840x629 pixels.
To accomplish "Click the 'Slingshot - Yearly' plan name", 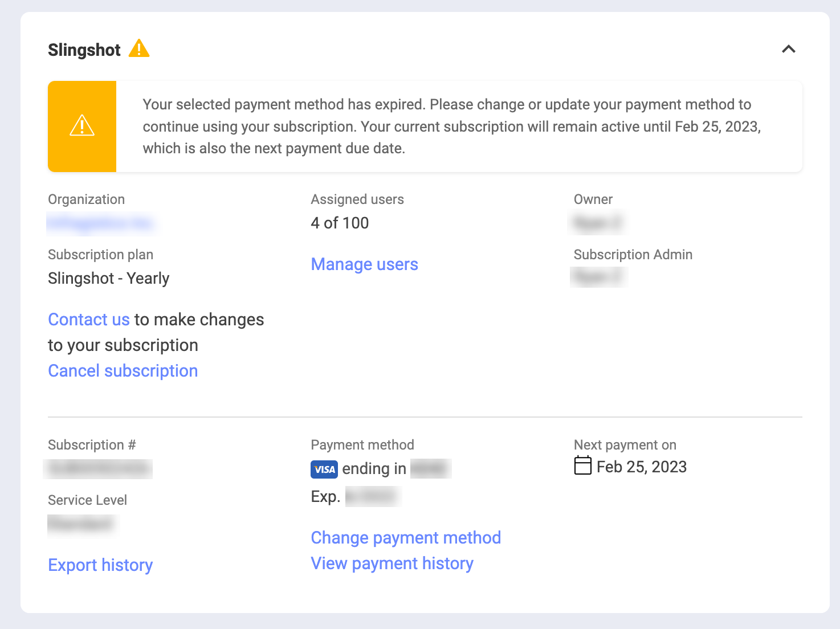I will 109,278.
